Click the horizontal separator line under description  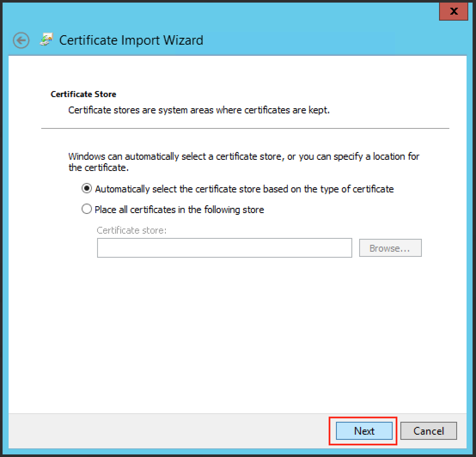tap(245, 128)
